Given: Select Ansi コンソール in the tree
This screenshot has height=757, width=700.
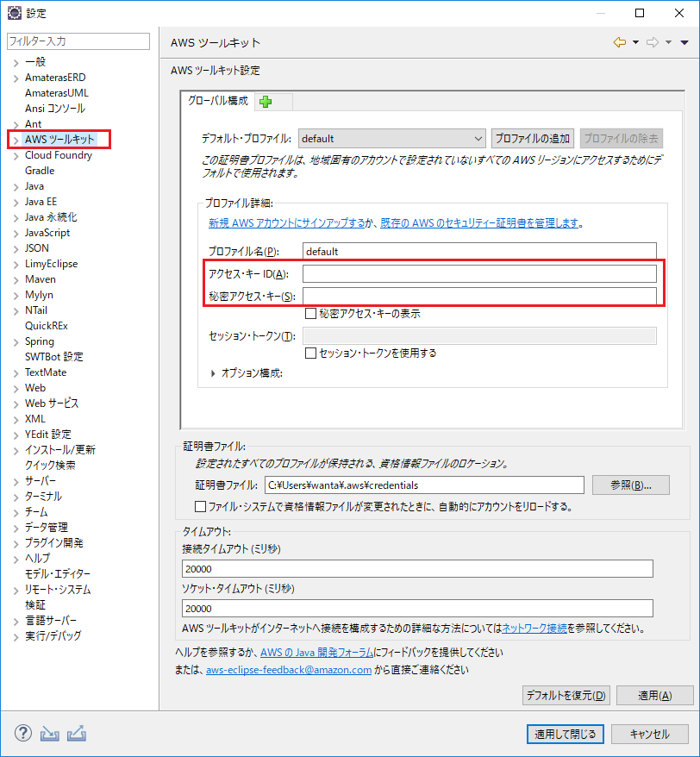Looking at the screenshot, I should tap(55, 108).
